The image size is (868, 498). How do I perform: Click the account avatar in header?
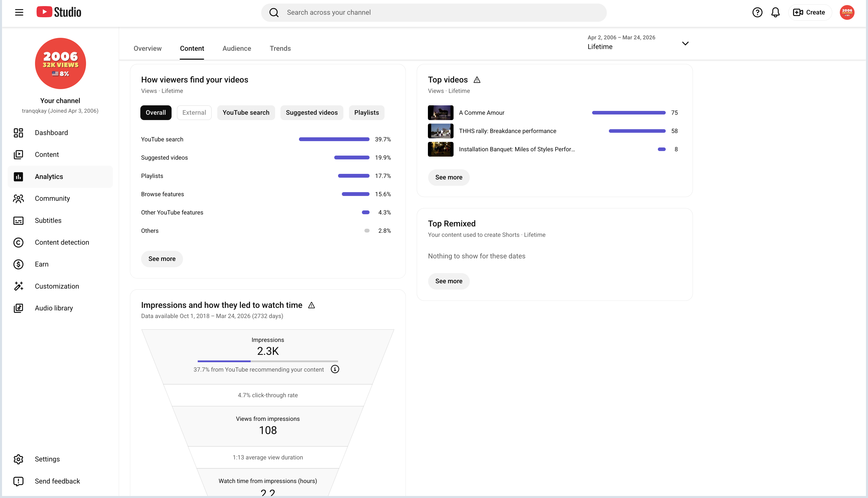pos(847,13)
